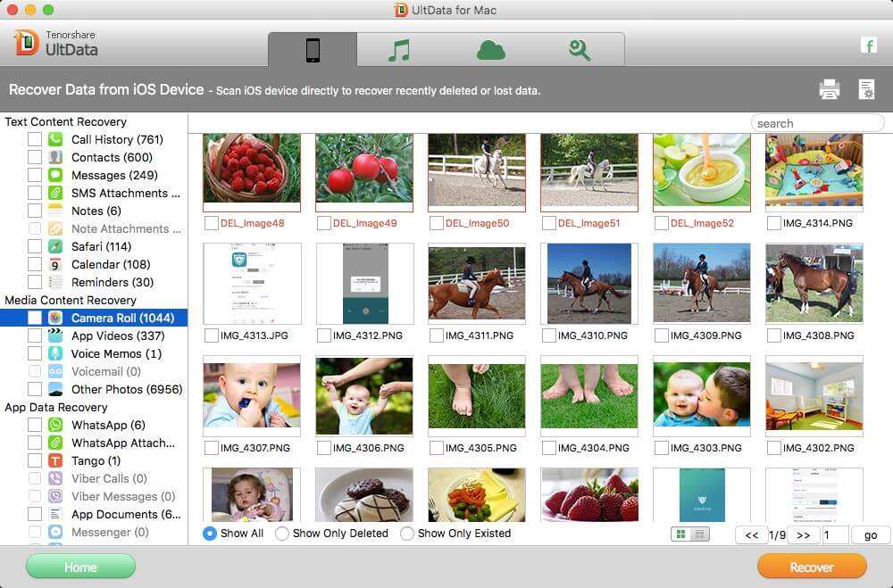
Task: Go to next page with >> button
Action: pos(804,535)
